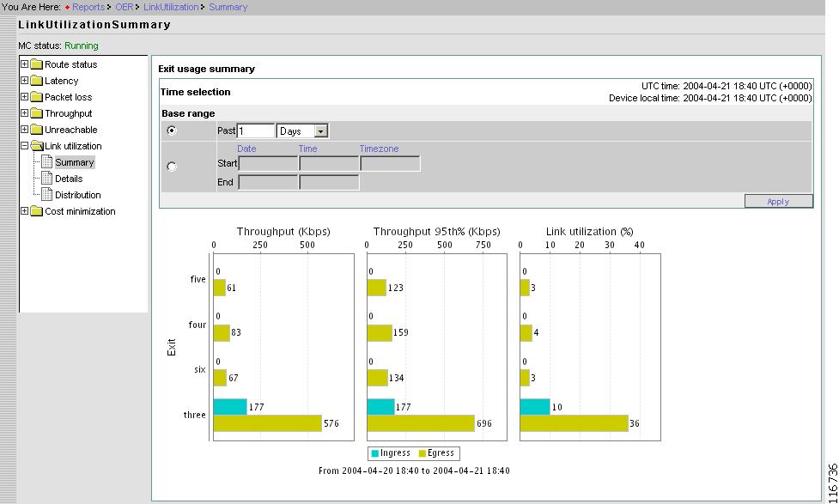The image size is (839, 504).
Task: Expand the Cost minimization tree node
Action: pos(24,211)
